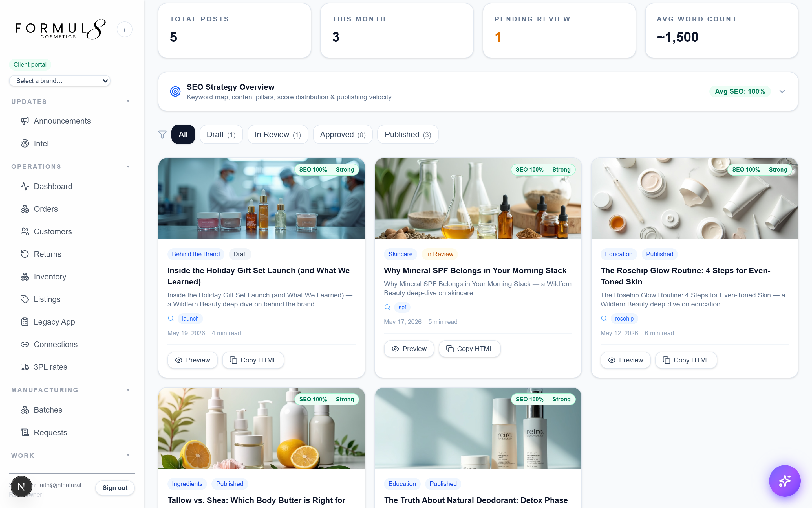Expand the SEO Strategy Overview chevron
Screen dimensions: 812x508
[782, 91]
